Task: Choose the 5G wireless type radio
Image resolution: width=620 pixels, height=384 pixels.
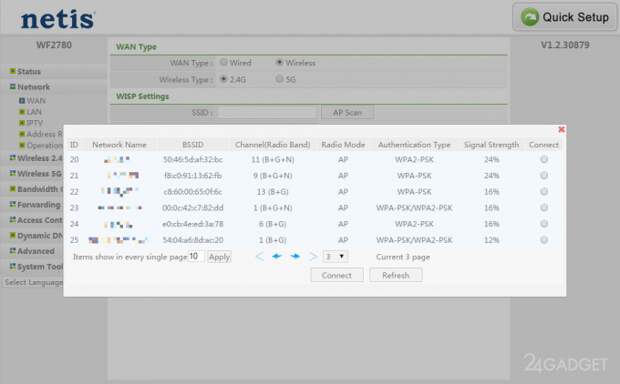Action: coord(279,79)
